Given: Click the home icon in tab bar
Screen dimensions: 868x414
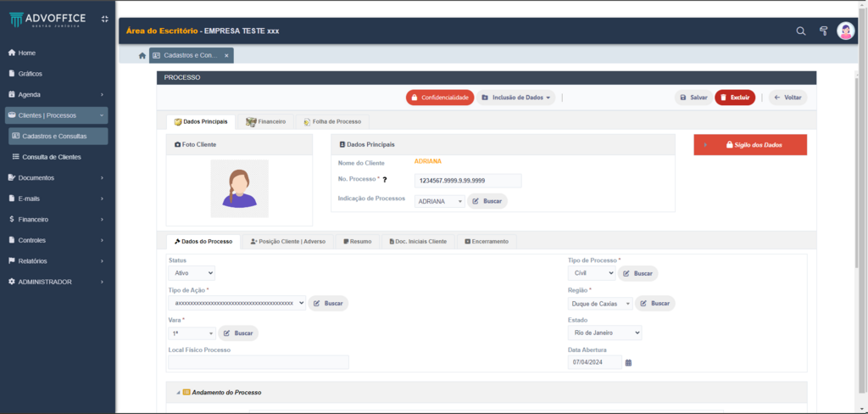Looking at the screenshot, I should (x=142, y=56).
